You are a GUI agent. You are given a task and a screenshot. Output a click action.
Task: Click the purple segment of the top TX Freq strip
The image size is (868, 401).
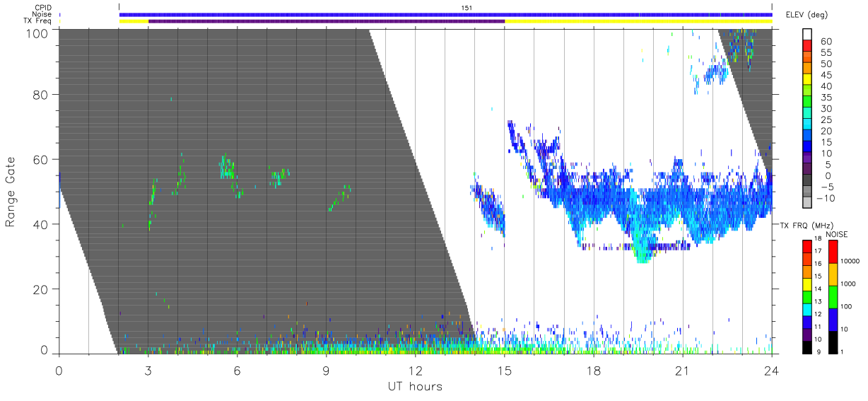click(327, 21)
